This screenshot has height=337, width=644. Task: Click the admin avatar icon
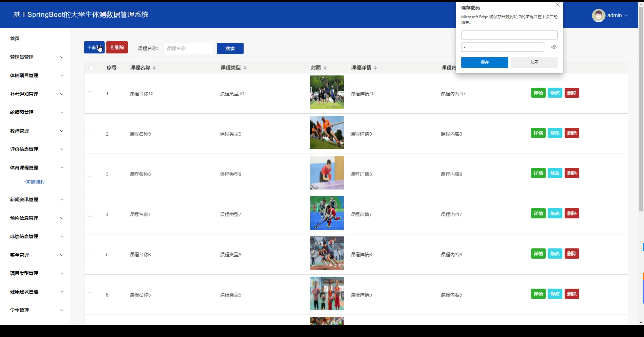pyautogui.click(x=598, y=15)
